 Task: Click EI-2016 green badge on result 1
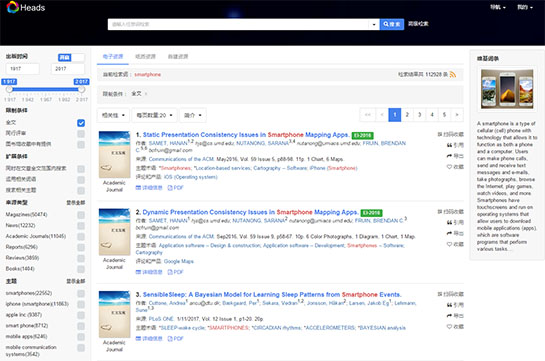(x=363, y=136)
